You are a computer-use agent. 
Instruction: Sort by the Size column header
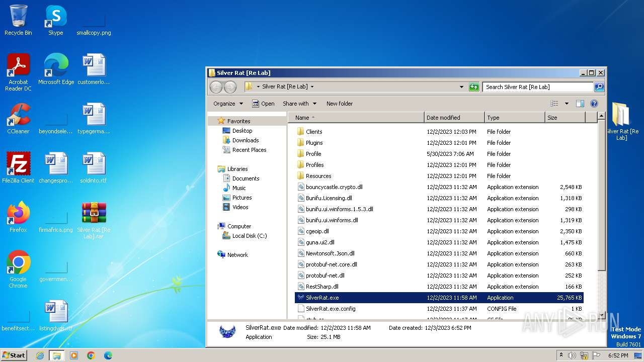(565, 118)
